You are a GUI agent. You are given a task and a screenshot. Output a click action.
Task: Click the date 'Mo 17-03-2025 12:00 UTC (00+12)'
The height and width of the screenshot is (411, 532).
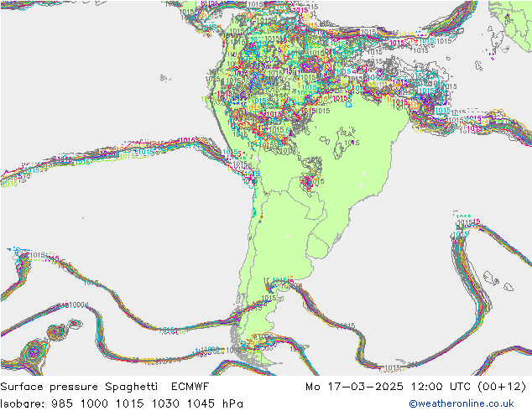pos(416,387)
